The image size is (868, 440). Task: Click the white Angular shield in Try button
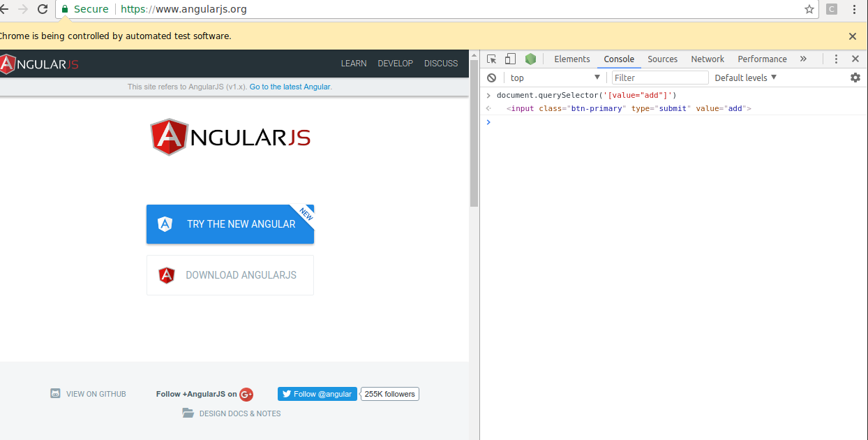tap(165, 224)
